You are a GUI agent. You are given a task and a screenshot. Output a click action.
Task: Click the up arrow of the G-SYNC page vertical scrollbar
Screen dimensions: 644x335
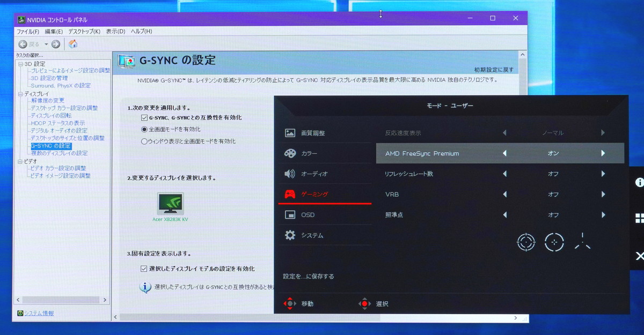[x=523, y=56]
